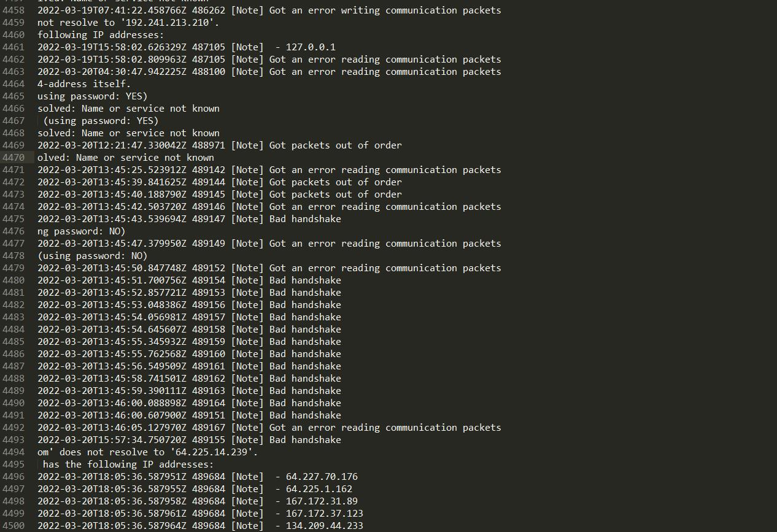Click the 'Bad handshake' text on line 4475
The width and height of the screenshot is (777, 532).
305,219
